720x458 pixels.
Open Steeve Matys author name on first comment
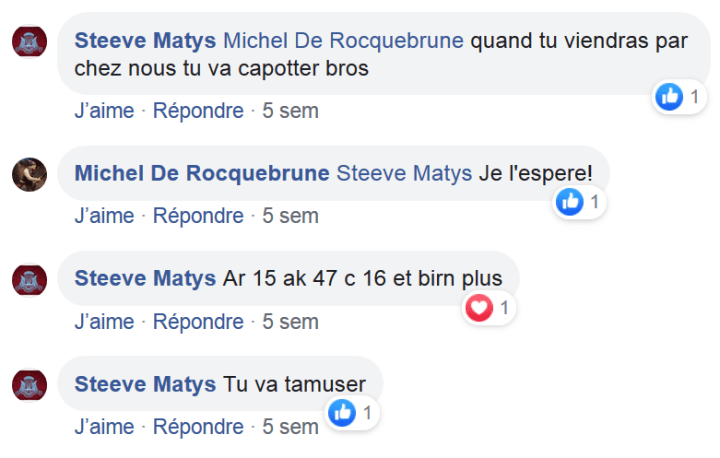(145, 42)
